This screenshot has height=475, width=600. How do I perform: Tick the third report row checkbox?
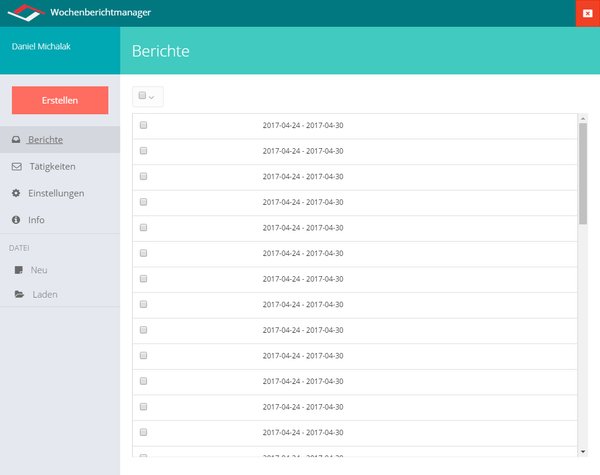pos(143,176)
